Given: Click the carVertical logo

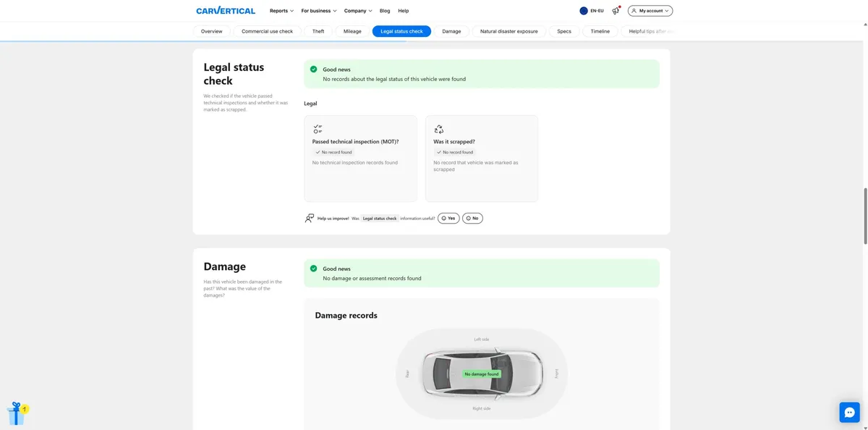Looking at the screenshot, I should pyautogui.click(x=226, y=11).
